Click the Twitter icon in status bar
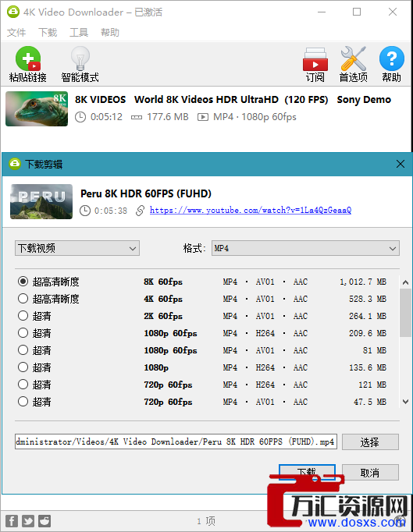The image size is (413, 532). tap(28, 521)
